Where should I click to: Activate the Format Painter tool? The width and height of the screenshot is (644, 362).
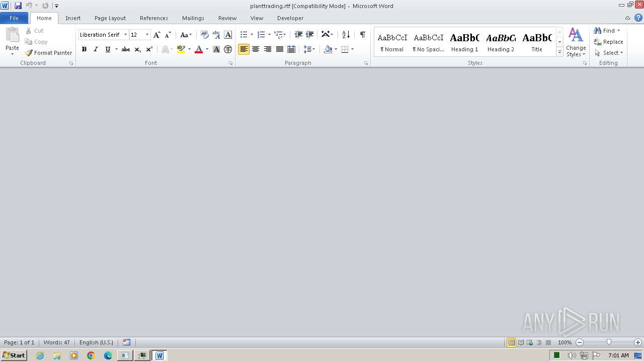point(48,53)
